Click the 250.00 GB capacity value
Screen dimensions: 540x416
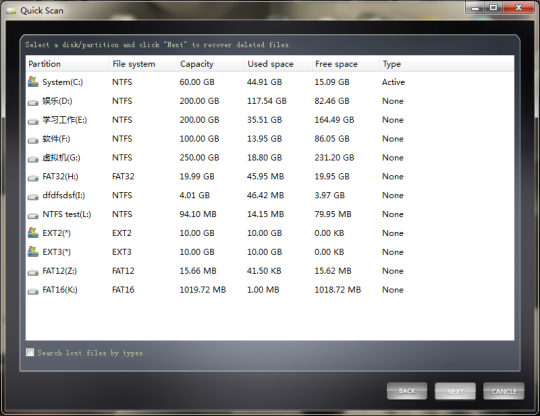coord(199,158)
